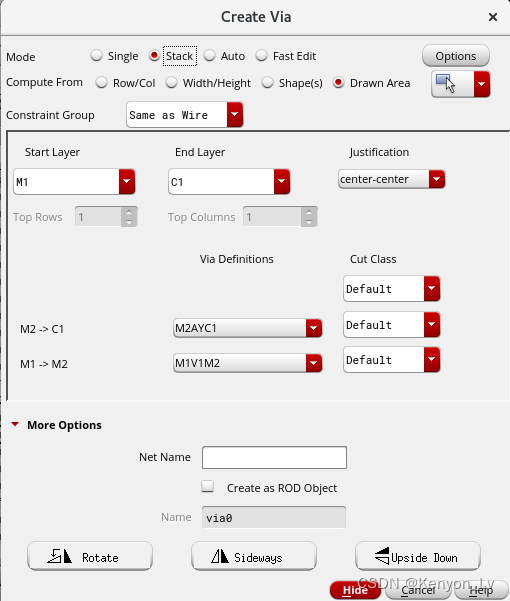The image size is (510, 601).
Task: Select Width/Height compute option
Action: (171, 82)
